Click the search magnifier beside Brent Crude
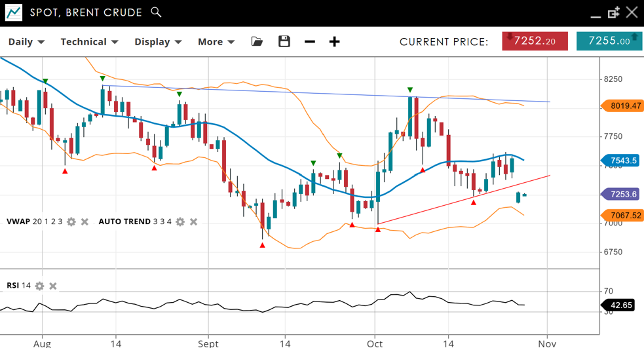Screen dimensions: 644x348 pyautogui.click(x=156, y=12)
